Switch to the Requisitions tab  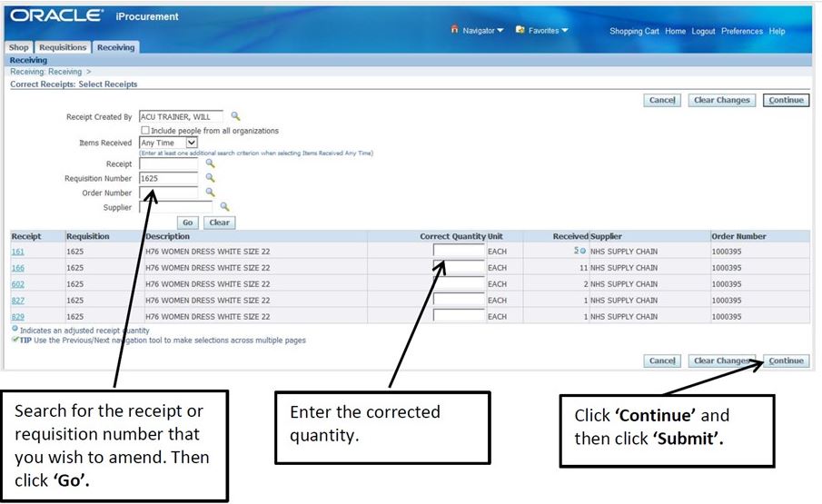pos(63,47)
